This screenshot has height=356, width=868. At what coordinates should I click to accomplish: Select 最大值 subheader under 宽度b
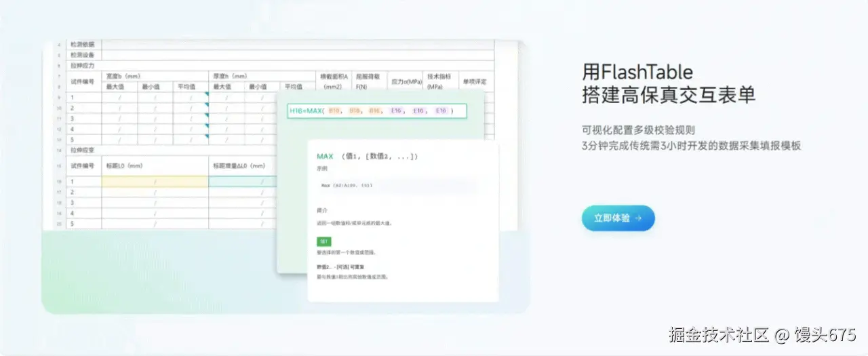click(116, 87)
